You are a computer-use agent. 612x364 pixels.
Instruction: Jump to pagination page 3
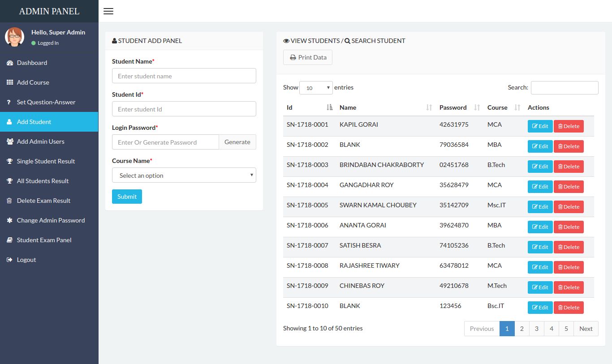537,329
